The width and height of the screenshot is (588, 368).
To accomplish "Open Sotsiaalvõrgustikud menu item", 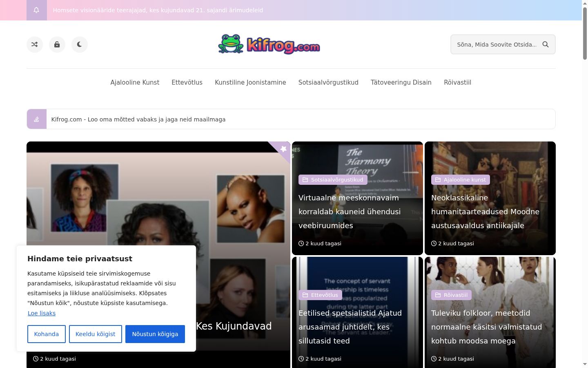I will (x=328, y=83).
